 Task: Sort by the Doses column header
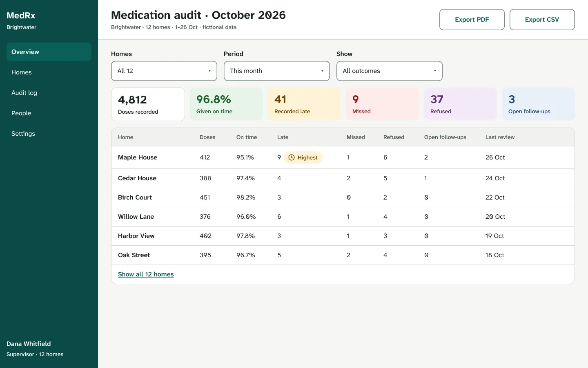click(207, 137)
